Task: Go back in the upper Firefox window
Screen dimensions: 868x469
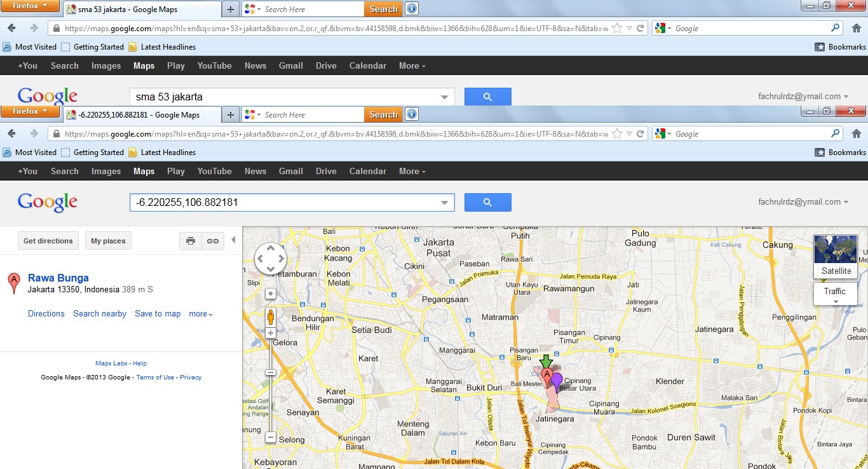Action: (x=12, y=28)
